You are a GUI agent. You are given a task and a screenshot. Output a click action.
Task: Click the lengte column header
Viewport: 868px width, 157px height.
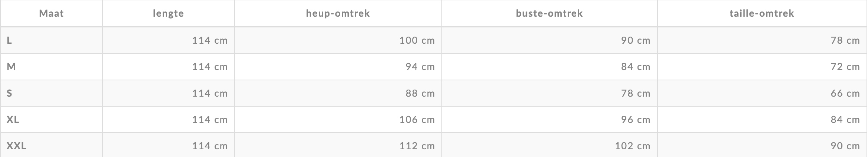tap(169, 13)
